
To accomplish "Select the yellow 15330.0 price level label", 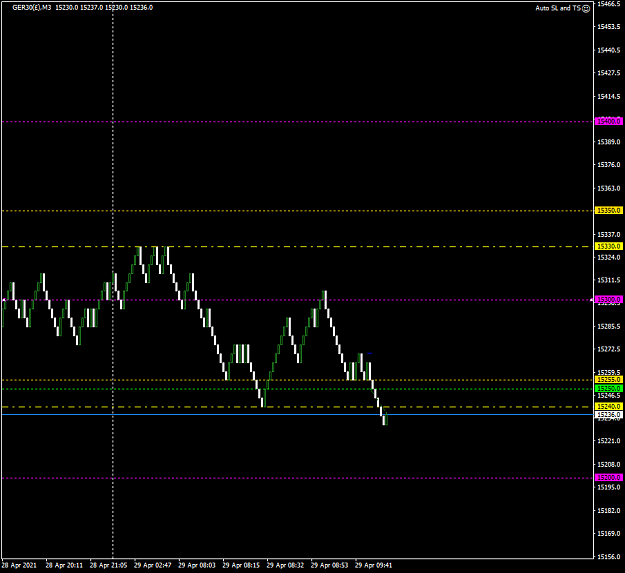I will pos(609,246).
